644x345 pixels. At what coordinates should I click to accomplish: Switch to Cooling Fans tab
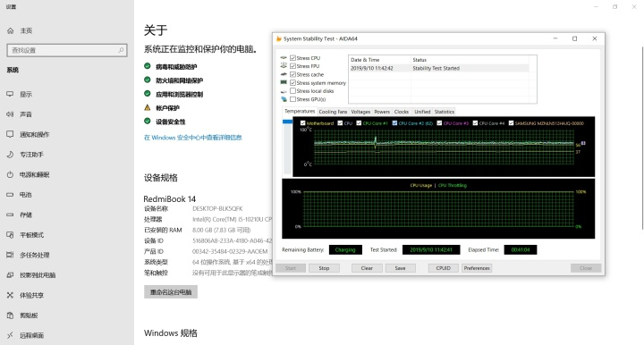point(333,112)
